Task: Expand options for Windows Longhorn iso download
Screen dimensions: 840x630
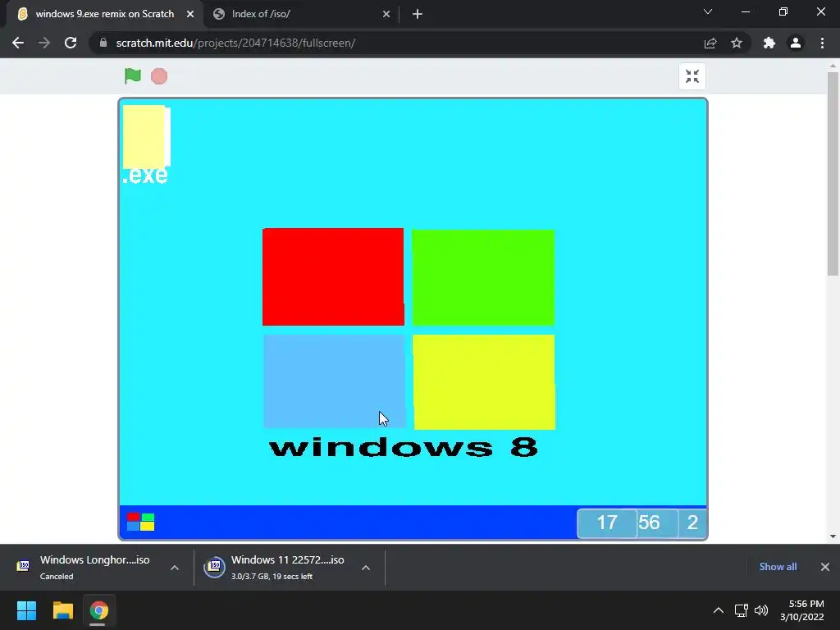Action: tap(175, 568)
